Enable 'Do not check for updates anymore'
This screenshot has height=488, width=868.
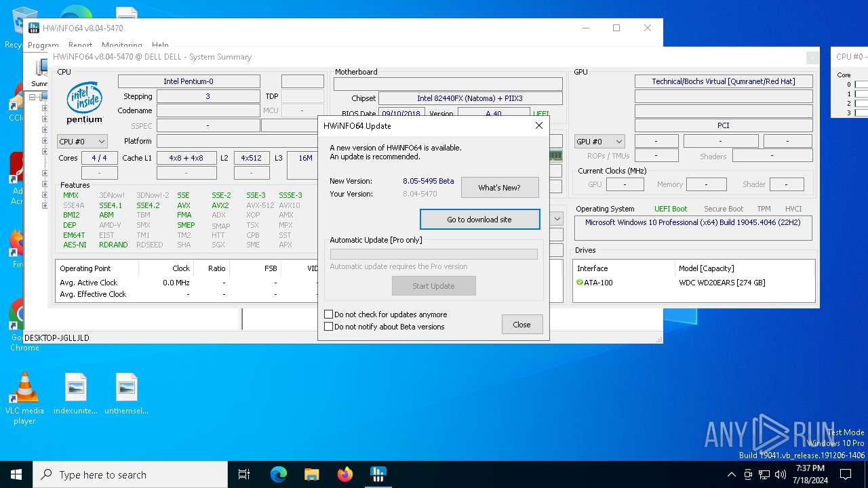click(x=329, y=314)
